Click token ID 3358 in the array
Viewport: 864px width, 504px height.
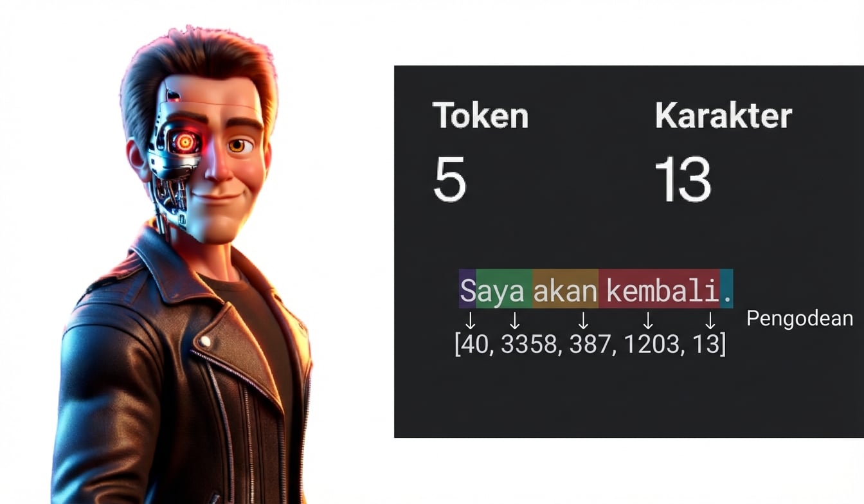pyautogui.click(x=528, y=345)
